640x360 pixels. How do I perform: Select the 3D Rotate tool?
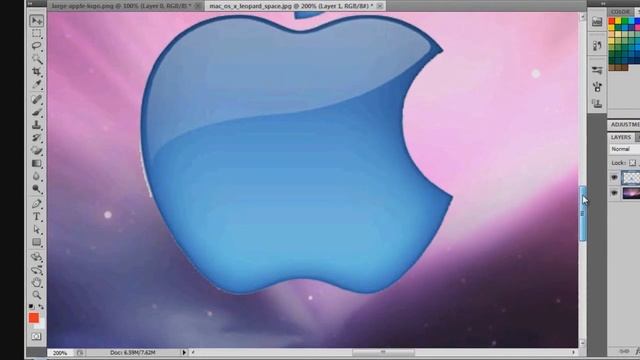pos(36,257)
